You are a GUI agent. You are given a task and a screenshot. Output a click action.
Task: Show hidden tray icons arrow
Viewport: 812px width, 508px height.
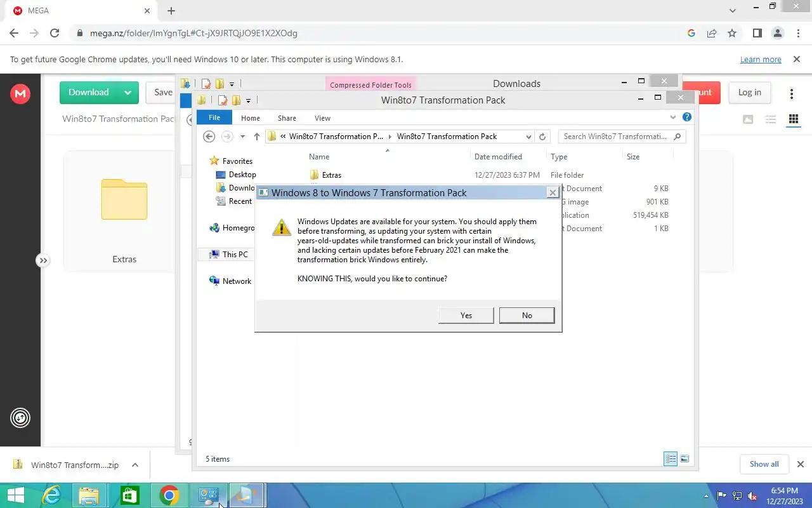[706, 496]
